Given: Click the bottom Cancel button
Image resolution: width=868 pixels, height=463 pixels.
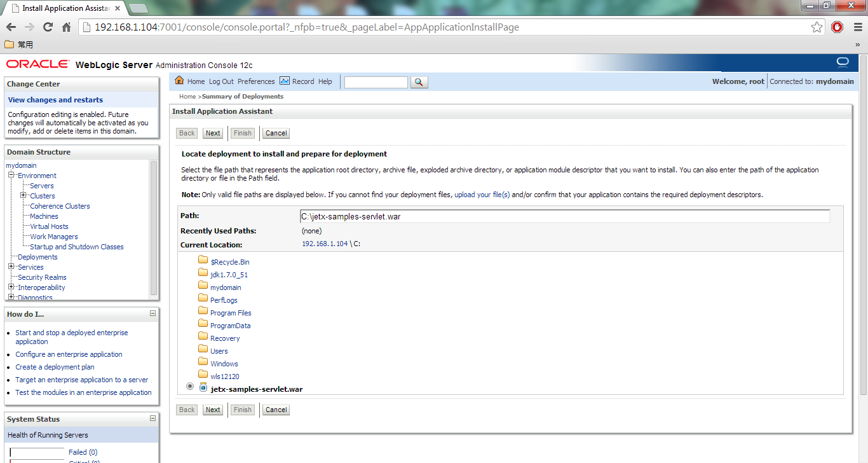Looking at the screenshot, I should 276,410.
